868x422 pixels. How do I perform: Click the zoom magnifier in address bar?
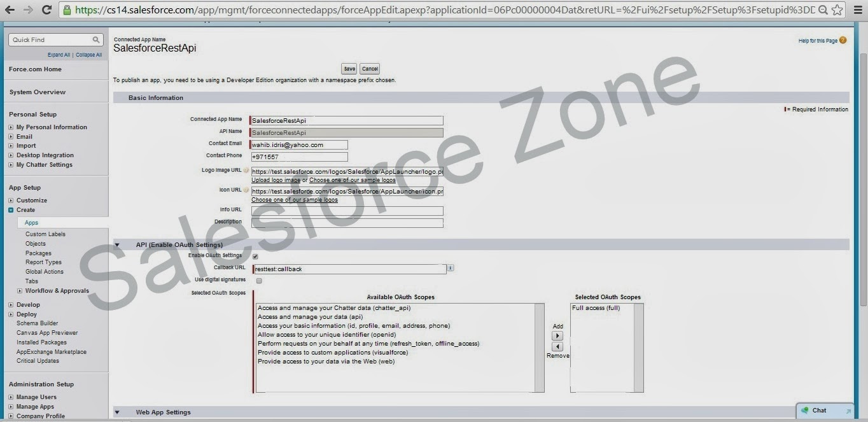pos(823,10)
